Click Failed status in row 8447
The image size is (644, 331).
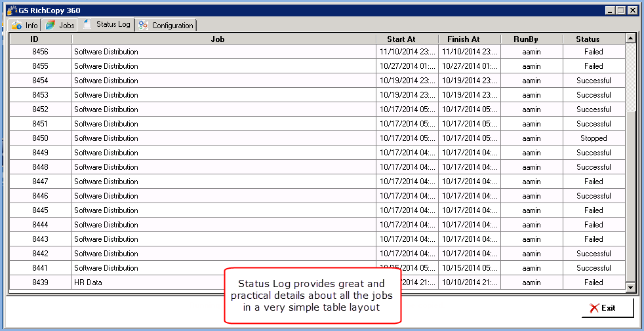click(x=594, y=182)
